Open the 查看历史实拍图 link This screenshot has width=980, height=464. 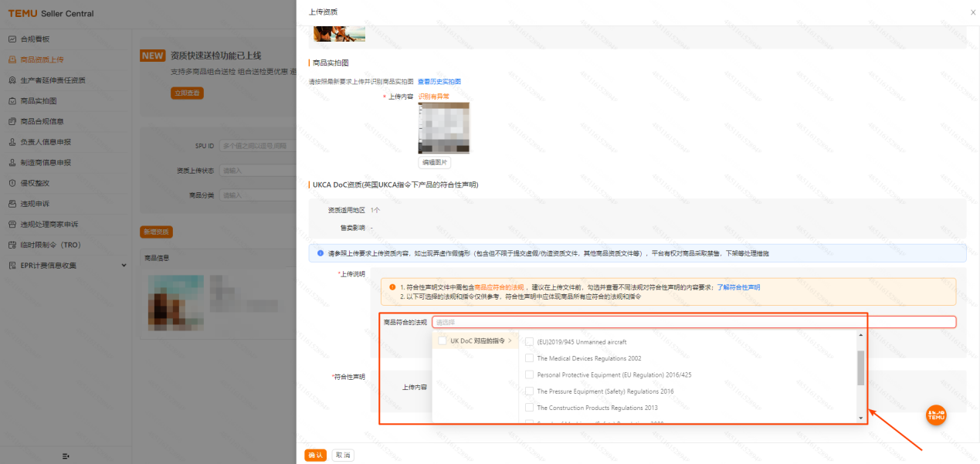click(439, 81)
